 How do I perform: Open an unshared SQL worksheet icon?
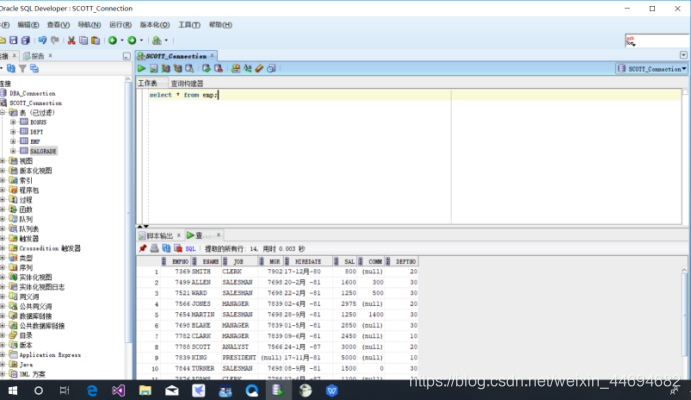[236, 68]
